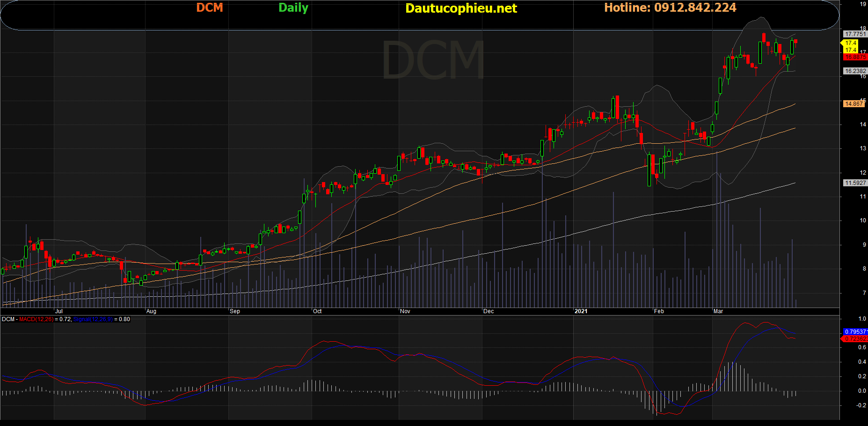This screenshot has width=868, height=426.
Task: Click the green Daily timeframe label
Action: pos(293,7)
